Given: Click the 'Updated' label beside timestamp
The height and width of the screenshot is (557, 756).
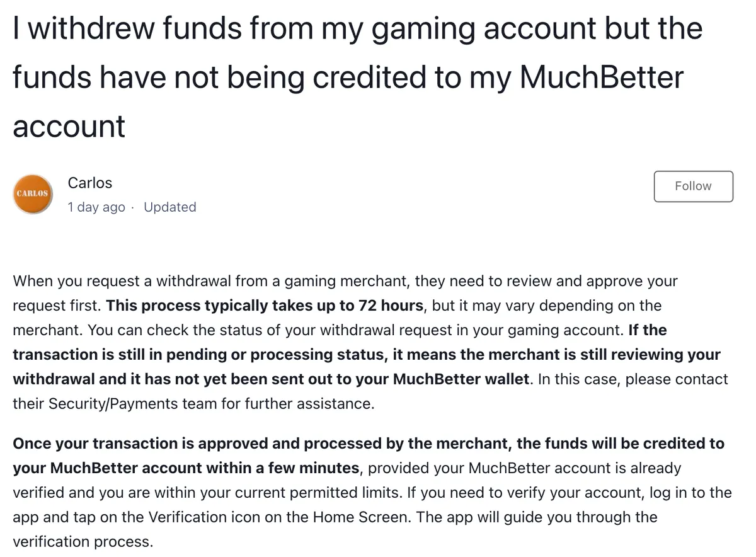Looking at the screenshot, I should [170, 207].
